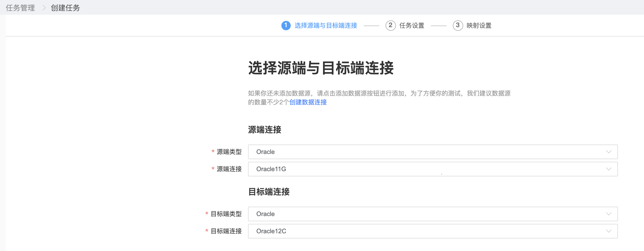Open the 源端类型 dropdown showing Oracle
This screenshot has height=251, width=644.
pos(432,152)
